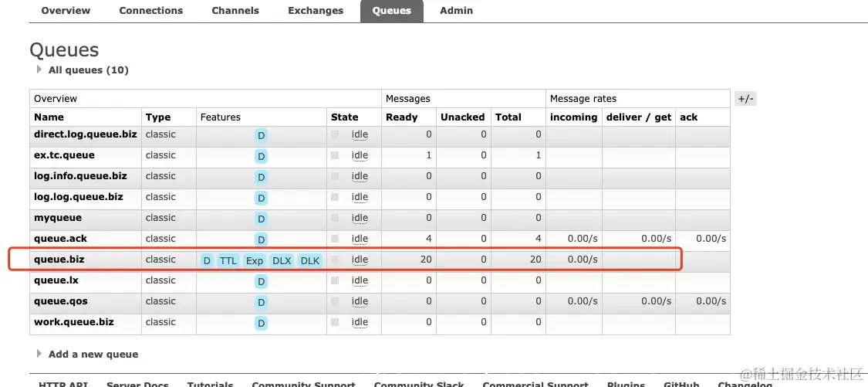The image size is (868, 387).
Task: Click the D badge of queue.biz
Action: coord(207,260)
